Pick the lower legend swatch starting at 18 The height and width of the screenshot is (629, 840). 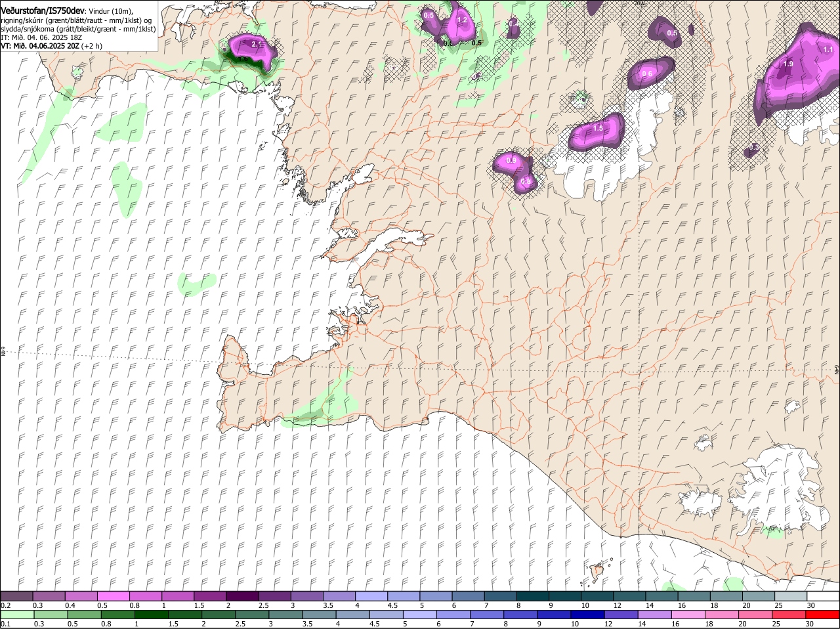(722, 615)
